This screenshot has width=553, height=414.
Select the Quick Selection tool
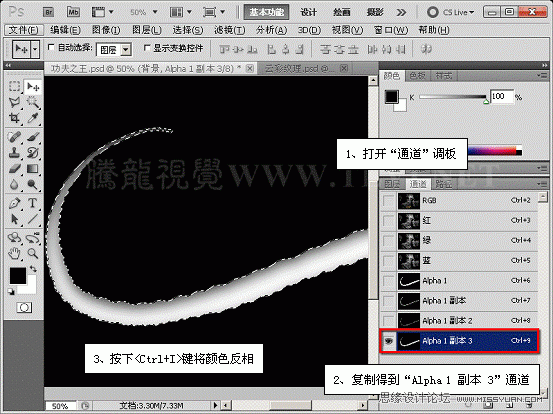point(33,102)
